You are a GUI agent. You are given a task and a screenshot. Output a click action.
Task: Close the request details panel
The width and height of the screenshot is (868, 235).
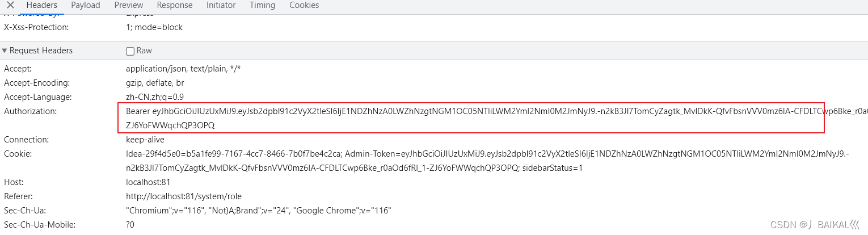coord(10,5)
